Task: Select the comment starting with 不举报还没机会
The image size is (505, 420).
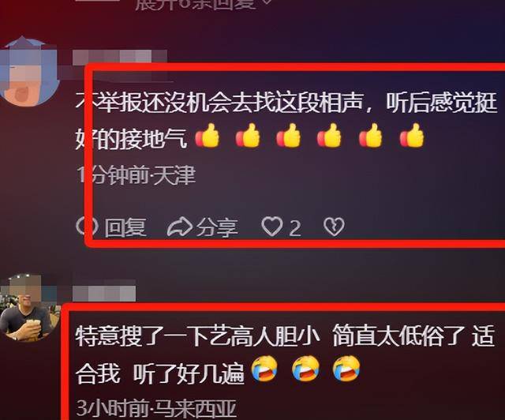Action: [x=286, y=121]
